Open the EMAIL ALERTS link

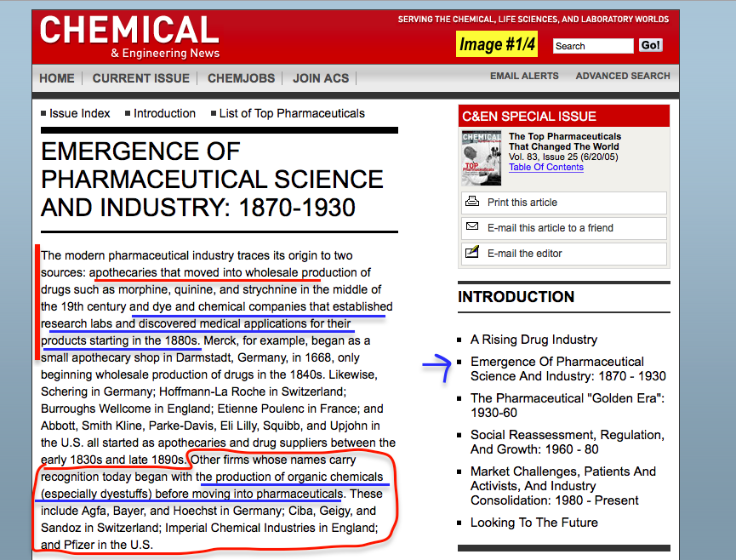[524, 76]
